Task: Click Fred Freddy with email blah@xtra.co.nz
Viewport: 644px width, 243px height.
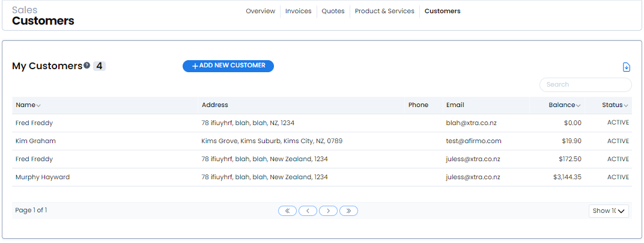Action: click(x=34, y=123)
